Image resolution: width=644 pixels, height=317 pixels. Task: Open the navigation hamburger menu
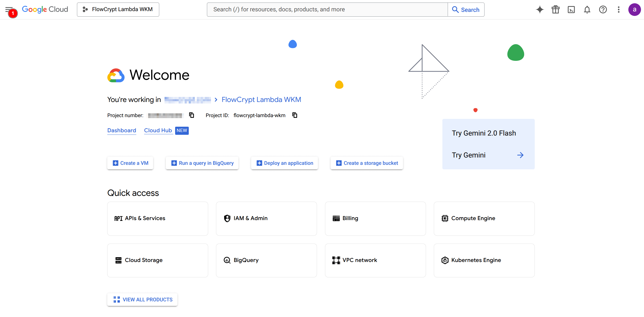[x=9, y=10]
